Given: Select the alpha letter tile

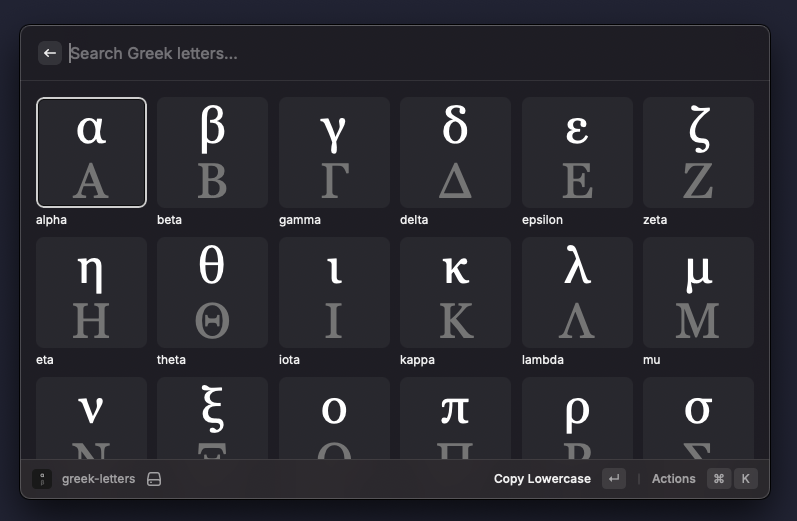Looking at the screenshot, I should [91, 152].
